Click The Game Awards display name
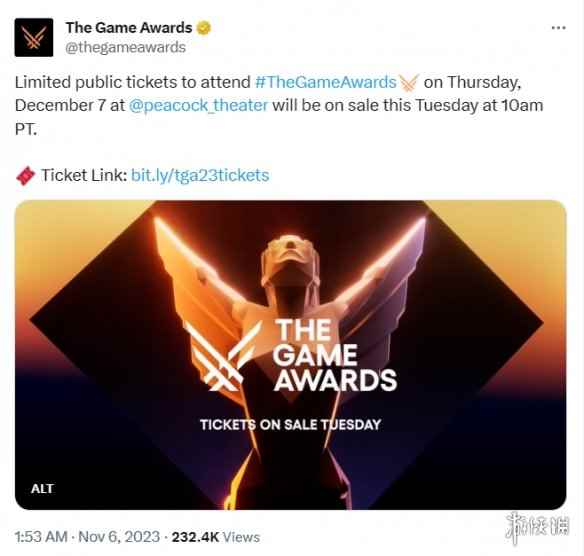Image resolution: width=584 pixels, height=556 pixels. click(129, 28)
